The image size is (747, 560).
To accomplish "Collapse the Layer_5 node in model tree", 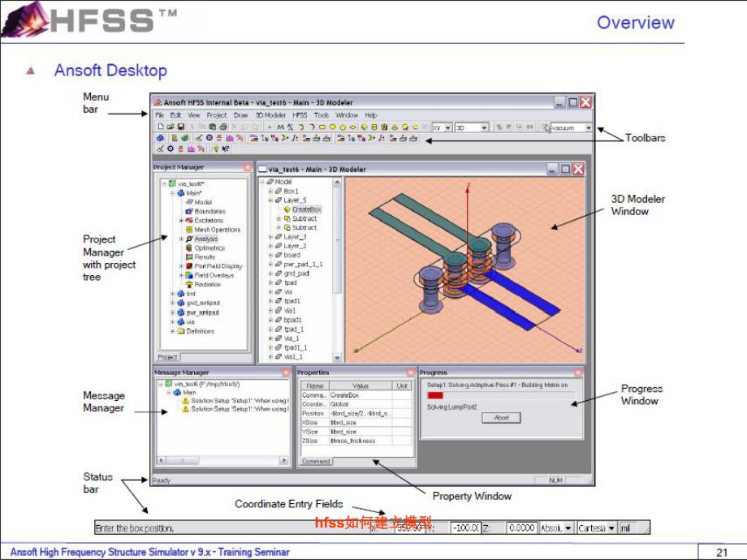I will click(x=270, y=200).
